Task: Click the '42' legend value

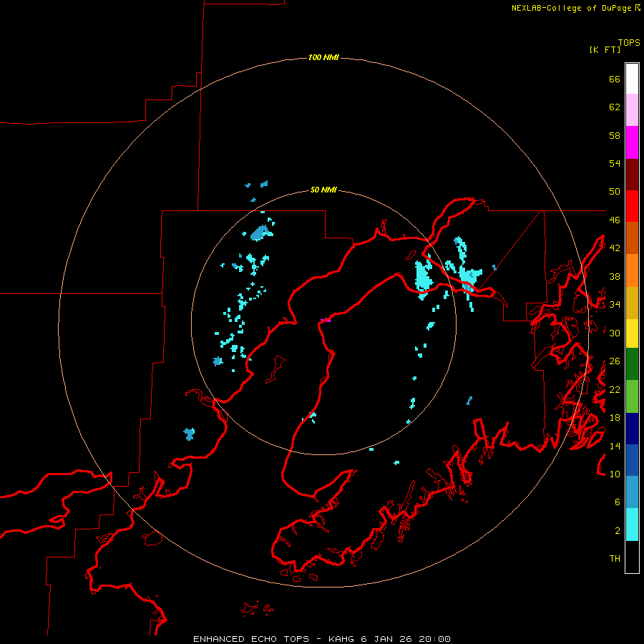Action: tap(615, 248)
